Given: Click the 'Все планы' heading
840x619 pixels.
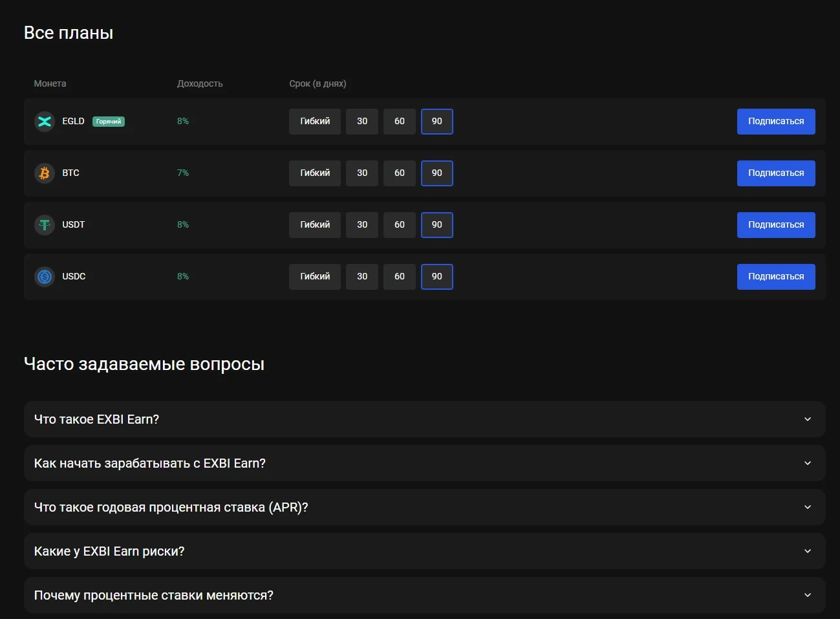Looking at the screenshot, I should click(x=69, y=33).
